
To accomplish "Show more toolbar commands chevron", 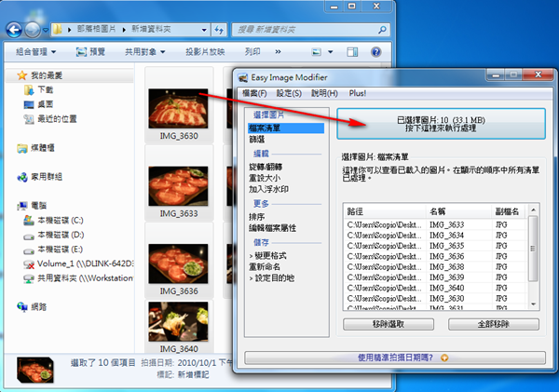I will click(278, 52).
